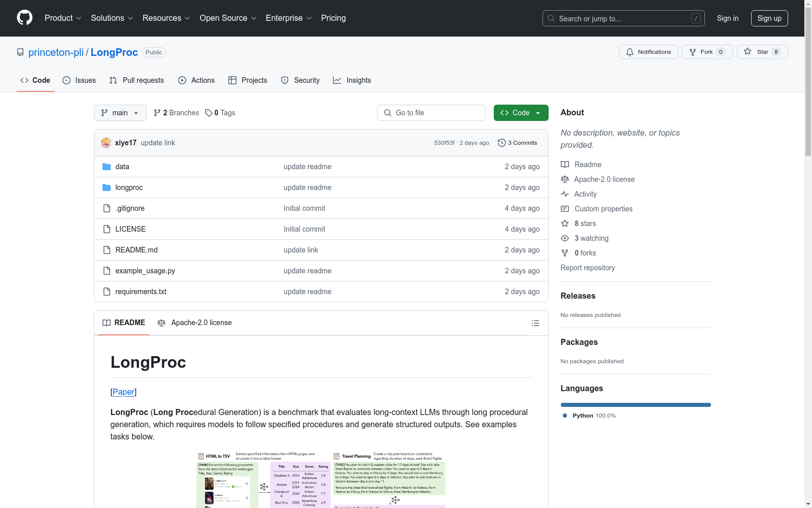Expand the Product menu
This screenshot has height=508, width=812.
[x=63, y=18]
